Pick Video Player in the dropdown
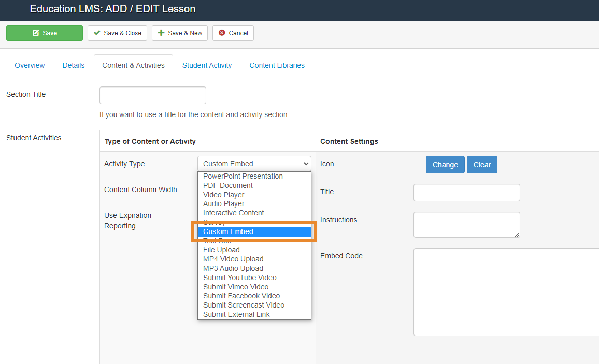Viewport: 599px width, 364px height. pos(224,195)
